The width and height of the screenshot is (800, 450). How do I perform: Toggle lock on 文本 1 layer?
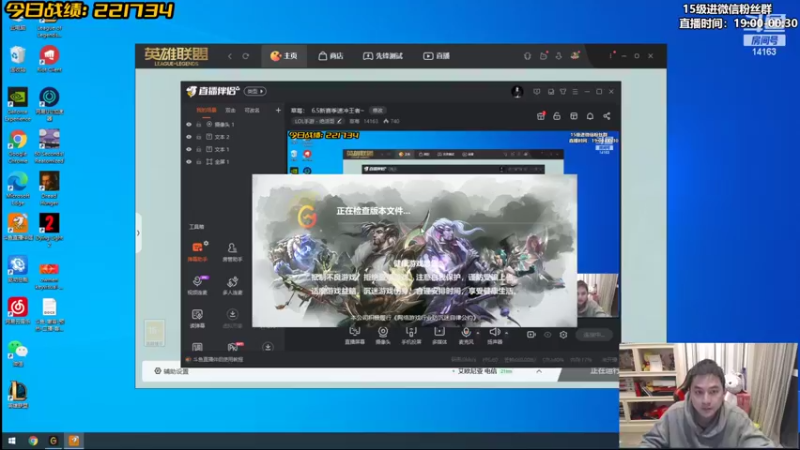click(199, 149)
